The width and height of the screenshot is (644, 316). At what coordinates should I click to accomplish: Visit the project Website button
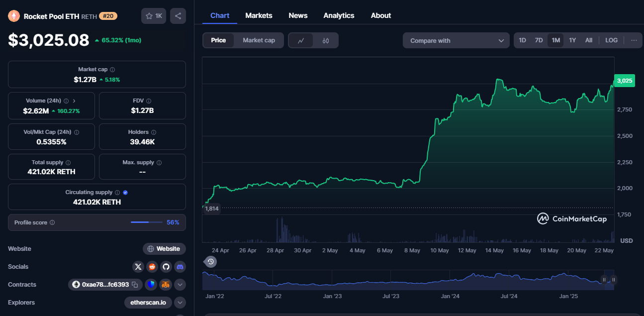(164, 249)
